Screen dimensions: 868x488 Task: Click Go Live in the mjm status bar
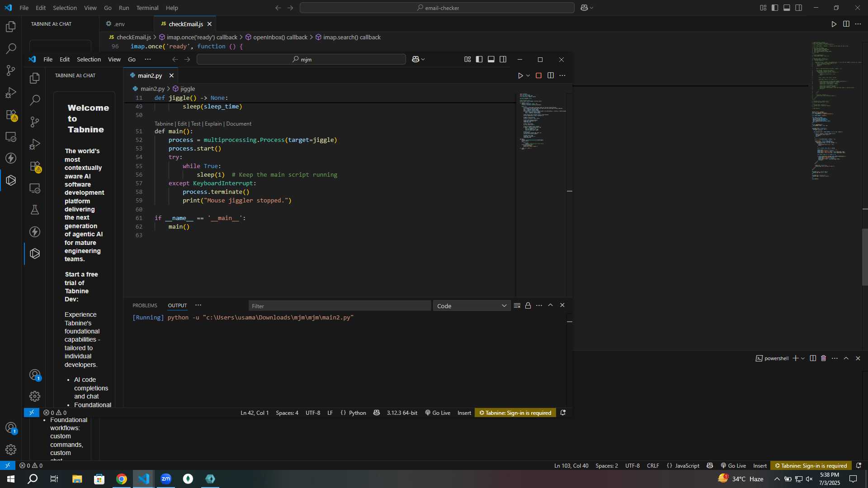pyautogui.click(x=438, y=413)
